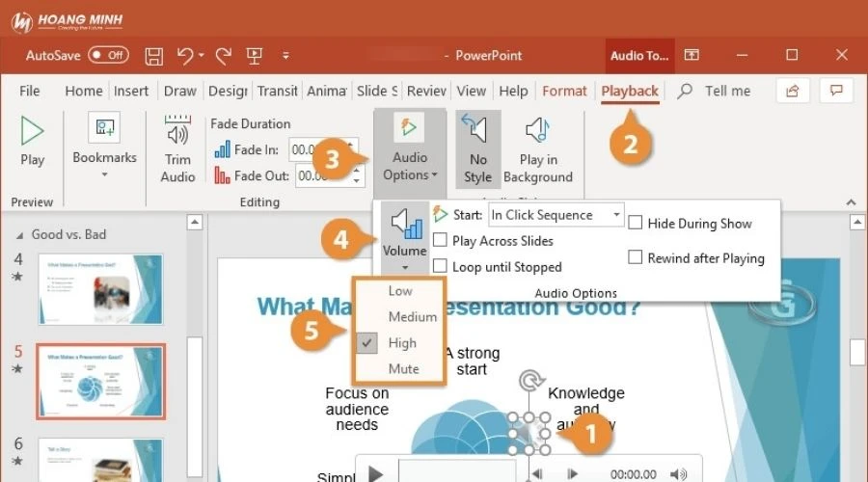Mute audio using player speaker icon
The image size is (868, 482).
tap(679, 474)
